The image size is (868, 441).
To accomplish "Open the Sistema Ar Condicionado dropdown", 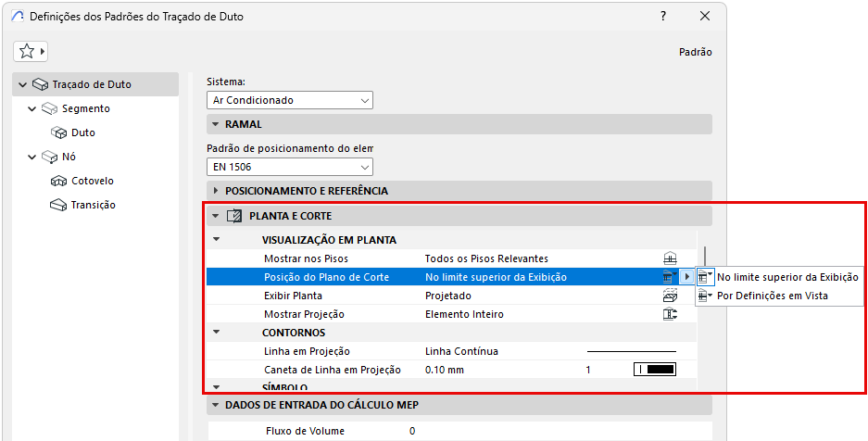I will (290, 101).
